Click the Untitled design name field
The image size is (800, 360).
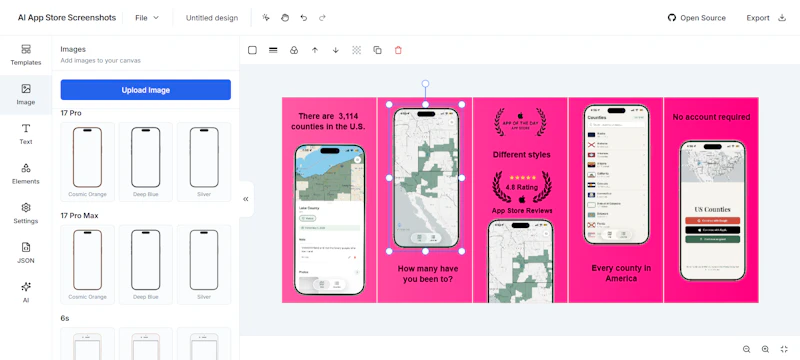212,18
